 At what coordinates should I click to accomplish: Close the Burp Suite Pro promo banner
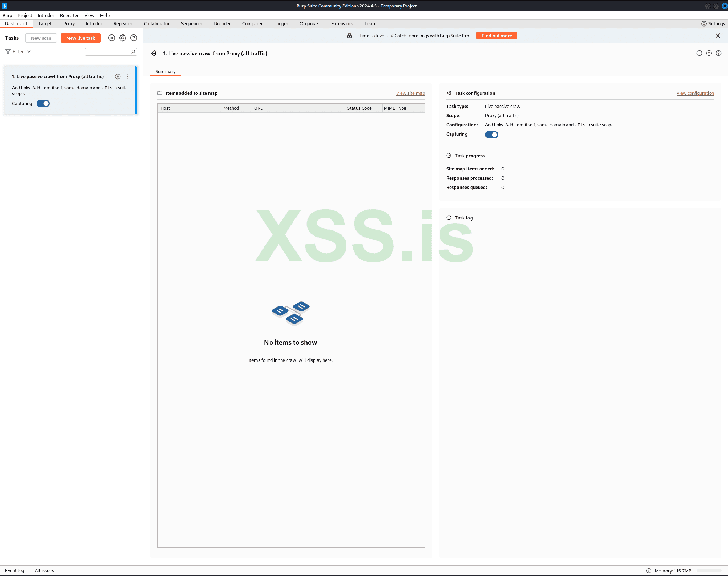[718, 36]
